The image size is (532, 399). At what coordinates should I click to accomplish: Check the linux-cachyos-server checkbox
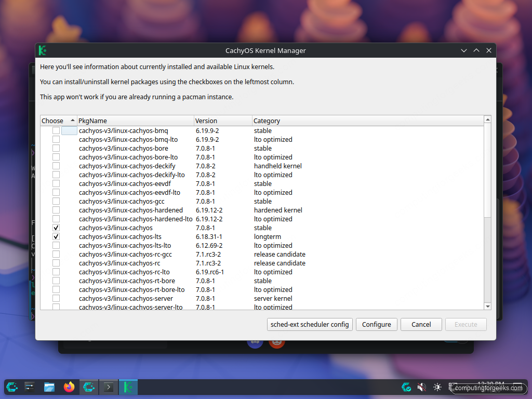pyautogui.click(x=56, y=298)
